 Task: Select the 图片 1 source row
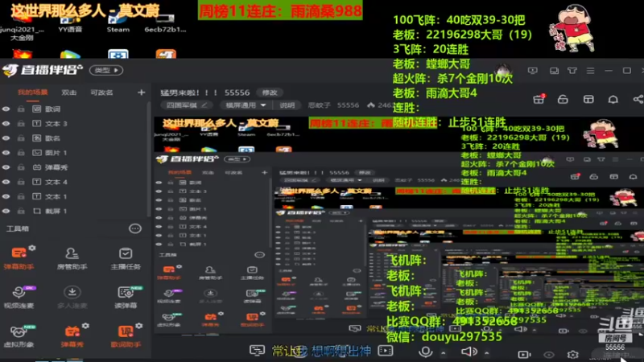[74, 153]
